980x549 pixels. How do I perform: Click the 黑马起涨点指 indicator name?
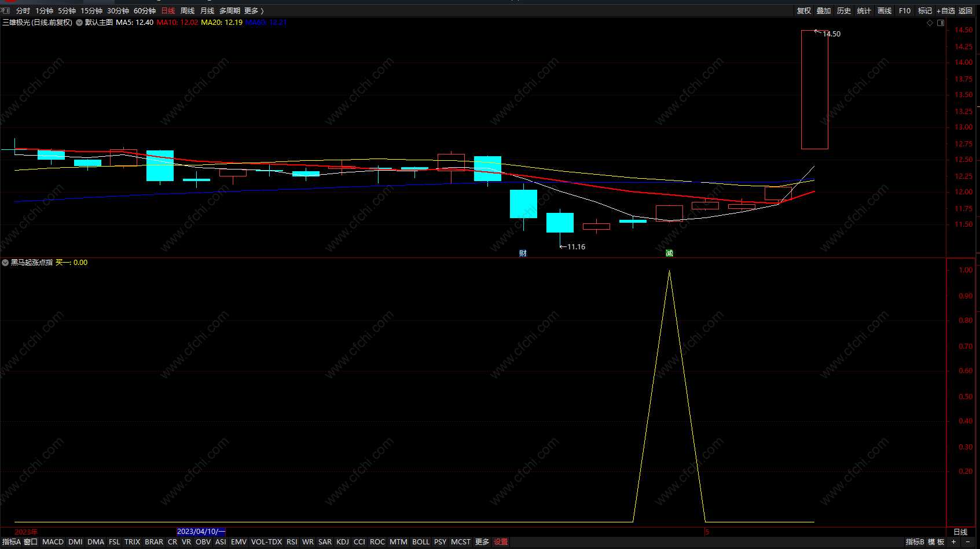32,263
